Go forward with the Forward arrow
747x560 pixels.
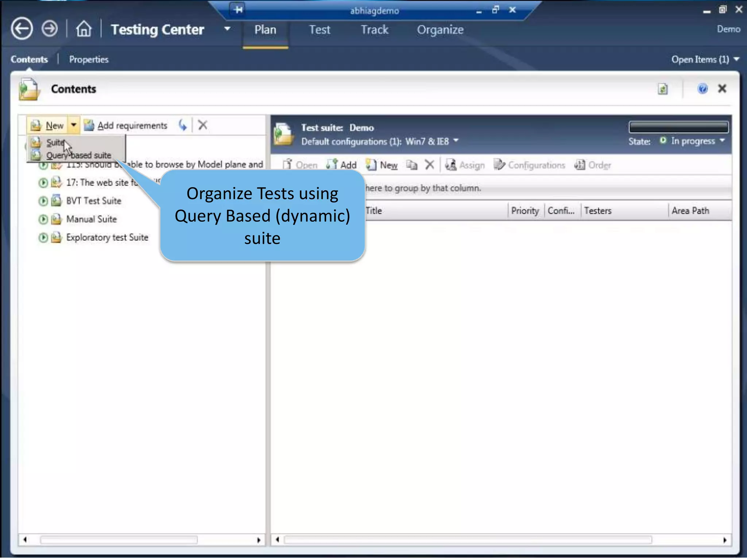[49, 28]
